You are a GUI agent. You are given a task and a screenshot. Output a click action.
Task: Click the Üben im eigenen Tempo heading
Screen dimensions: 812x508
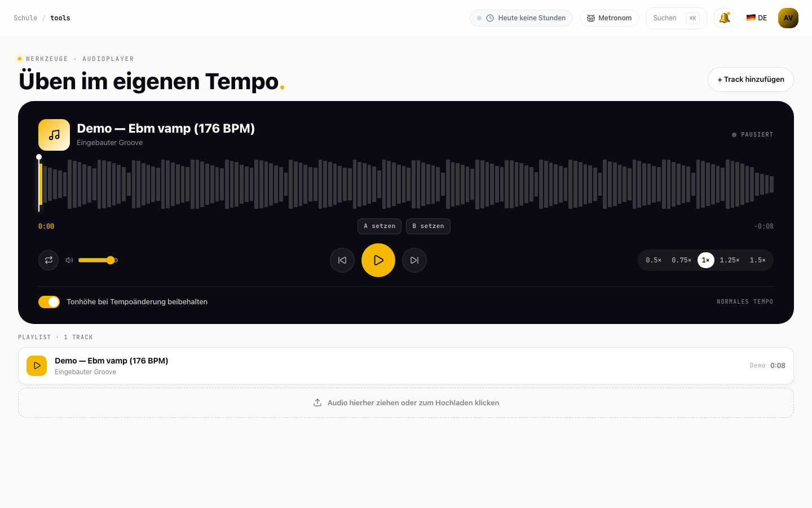151,81
